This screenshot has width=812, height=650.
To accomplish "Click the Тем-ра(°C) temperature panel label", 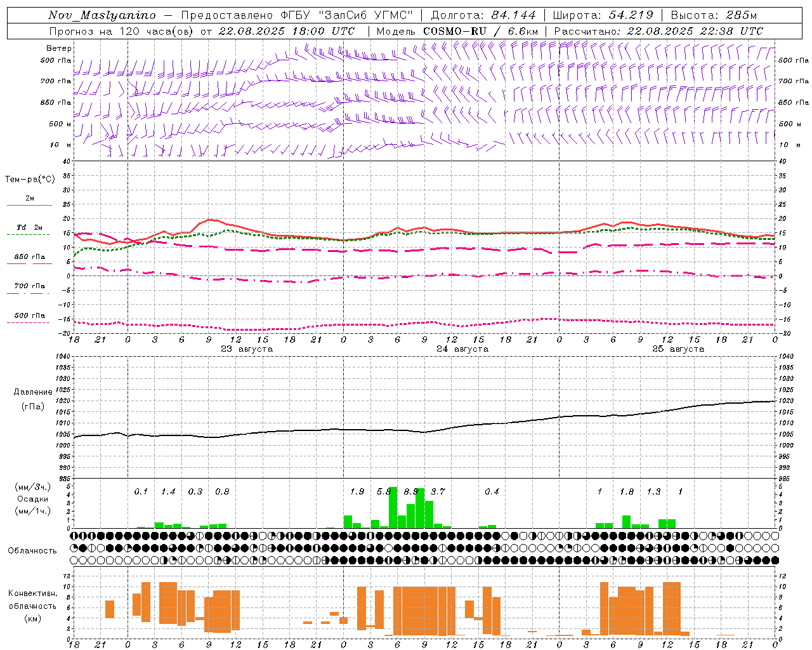I will point(30,180).
